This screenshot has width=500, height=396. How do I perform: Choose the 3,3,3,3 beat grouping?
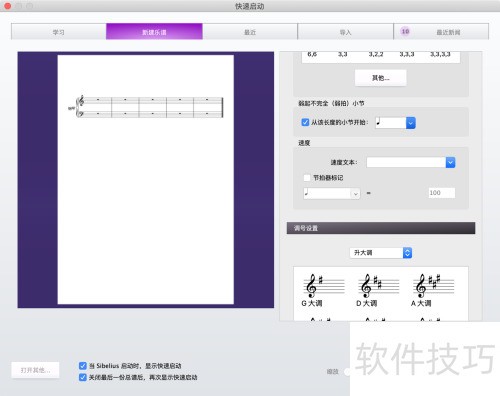[440, 54]
